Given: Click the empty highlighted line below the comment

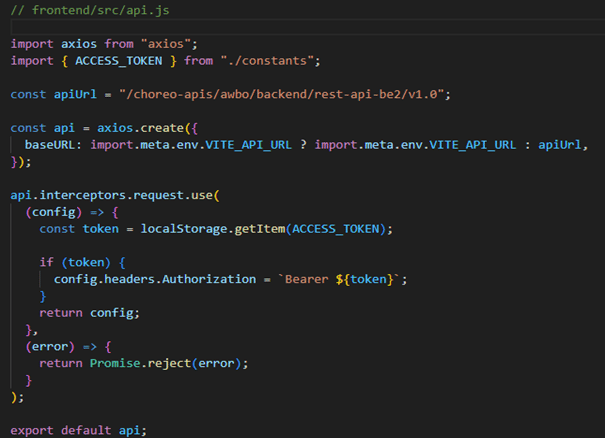Looking at the screenshot, I should coord(308,27).
